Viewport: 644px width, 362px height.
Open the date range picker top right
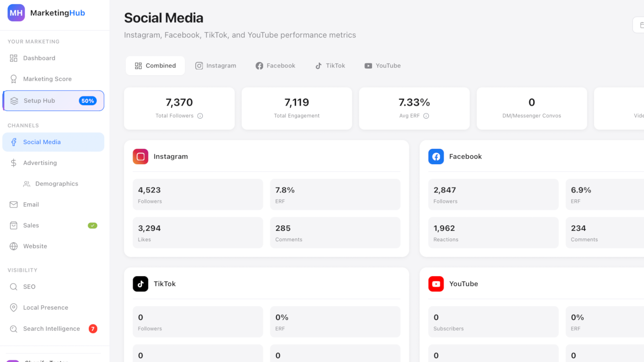641,25
